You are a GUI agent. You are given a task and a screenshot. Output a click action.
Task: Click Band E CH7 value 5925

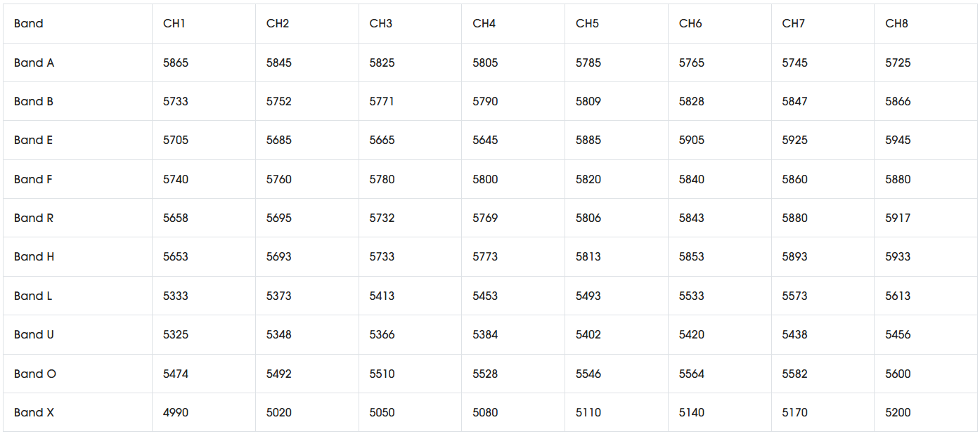pyautogui.click(x=795, y=140)
